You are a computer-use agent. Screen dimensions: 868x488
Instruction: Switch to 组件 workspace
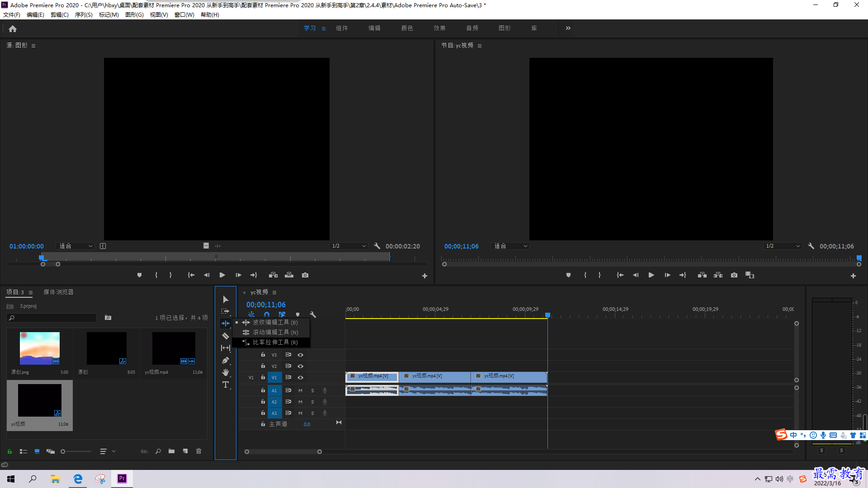(342, 28)
